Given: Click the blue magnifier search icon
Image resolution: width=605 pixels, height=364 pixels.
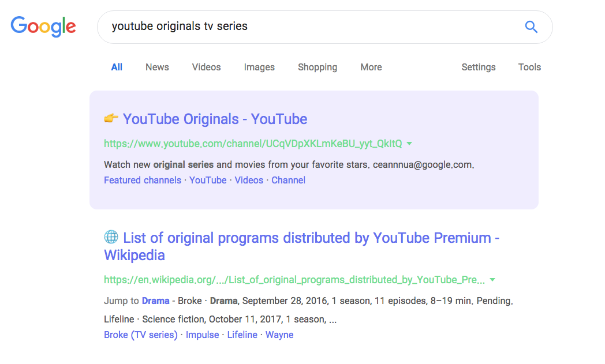Looking at the screenshot, I should click(x=531, y=27).
